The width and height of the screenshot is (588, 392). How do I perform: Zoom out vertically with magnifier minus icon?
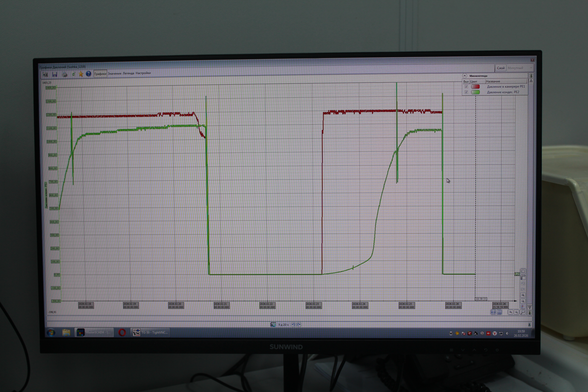tap(523, 301)
